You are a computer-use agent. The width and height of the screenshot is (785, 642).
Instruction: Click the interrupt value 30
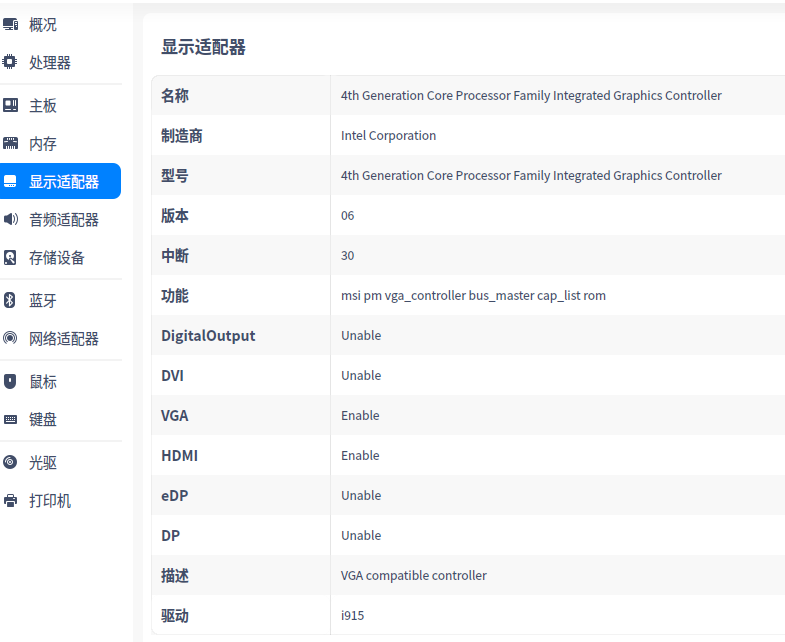tap(347, 255)
